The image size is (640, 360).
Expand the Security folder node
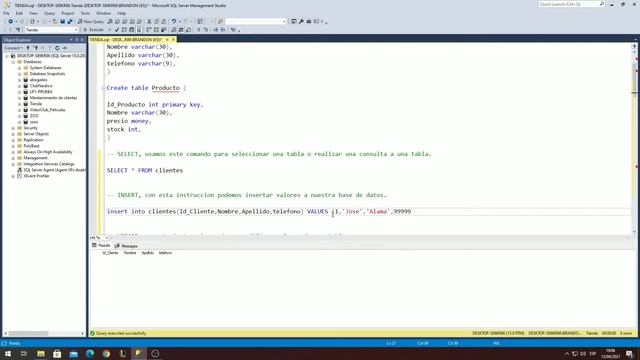coord(13,128)
